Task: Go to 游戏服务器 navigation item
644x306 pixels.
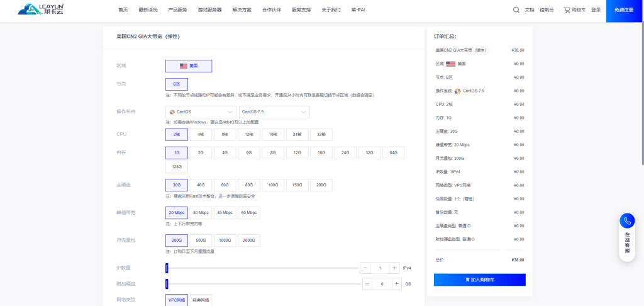Action: click(209, 10)
